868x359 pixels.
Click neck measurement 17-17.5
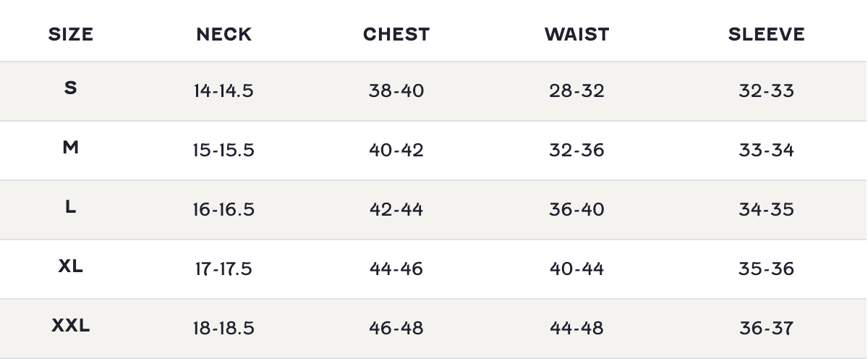(x=224, y=269)
